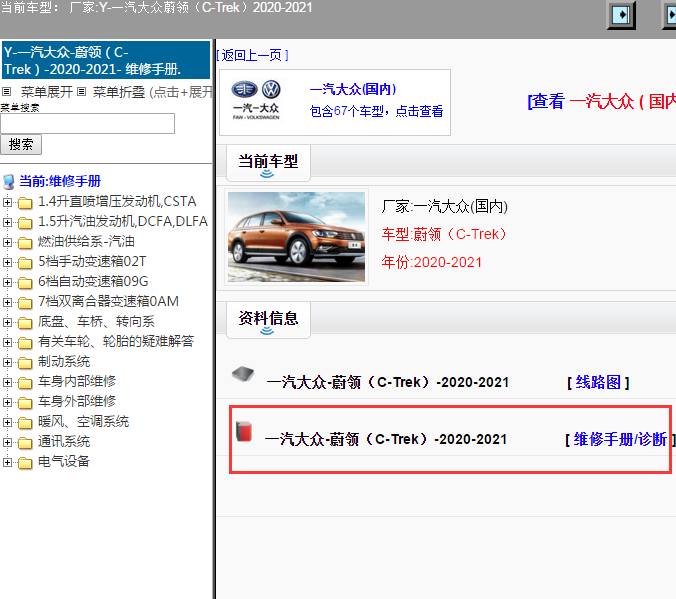Image resolution: width=676 pixels, height=599 pixels.
Task: Open the 线路图 link
Action: coord(598,382)
